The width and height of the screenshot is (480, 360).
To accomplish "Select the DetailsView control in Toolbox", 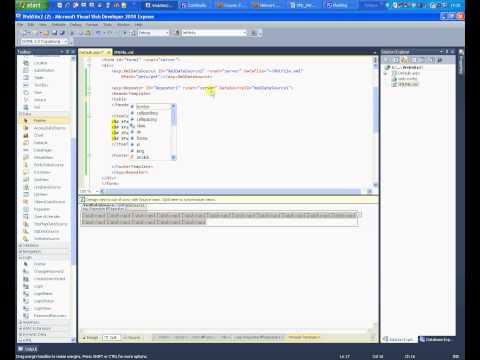I will click(43, 157).
